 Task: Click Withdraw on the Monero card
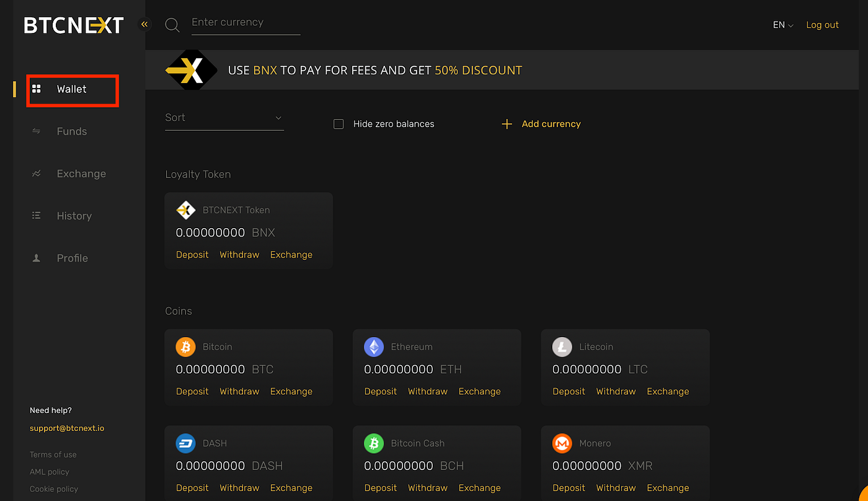pos(616,488)
